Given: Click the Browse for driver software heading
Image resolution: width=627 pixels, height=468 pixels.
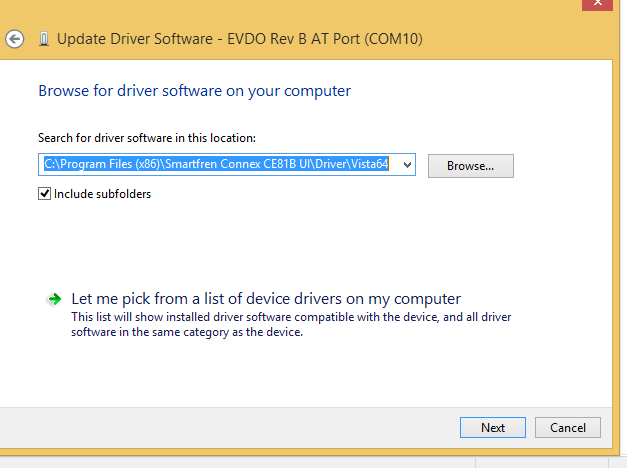Looking at the screenshot, I should (x=194, y=91).
